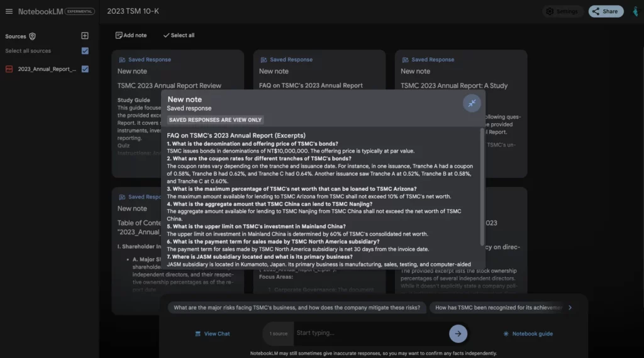The image size is (644, 358).
Task: Open the hamburger main menu
Action: click(x=9, y=11)
